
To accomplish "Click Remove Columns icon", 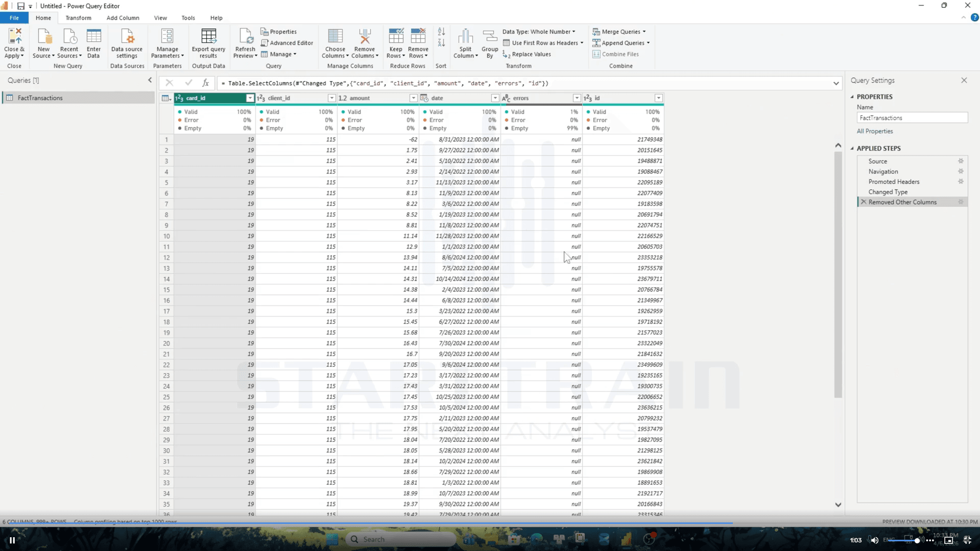I will 365,36.
